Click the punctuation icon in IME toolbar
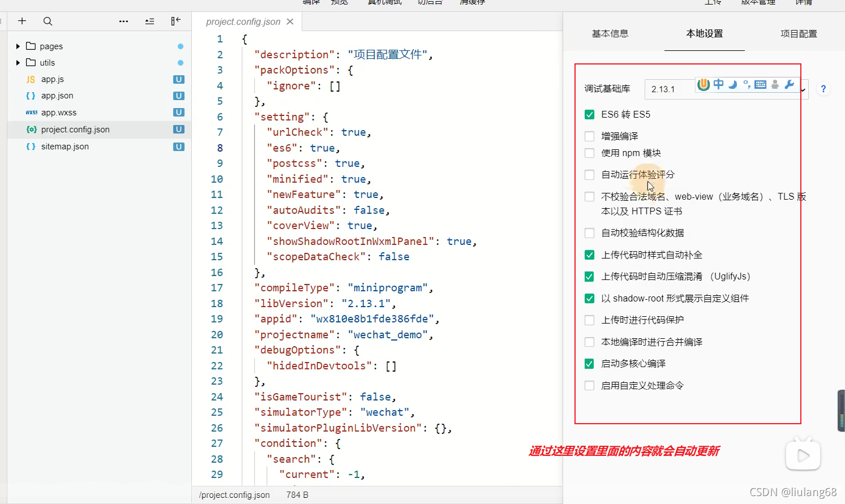Image resolution: width=845 pixels, height=504 pixels. [x=747, y=84]
